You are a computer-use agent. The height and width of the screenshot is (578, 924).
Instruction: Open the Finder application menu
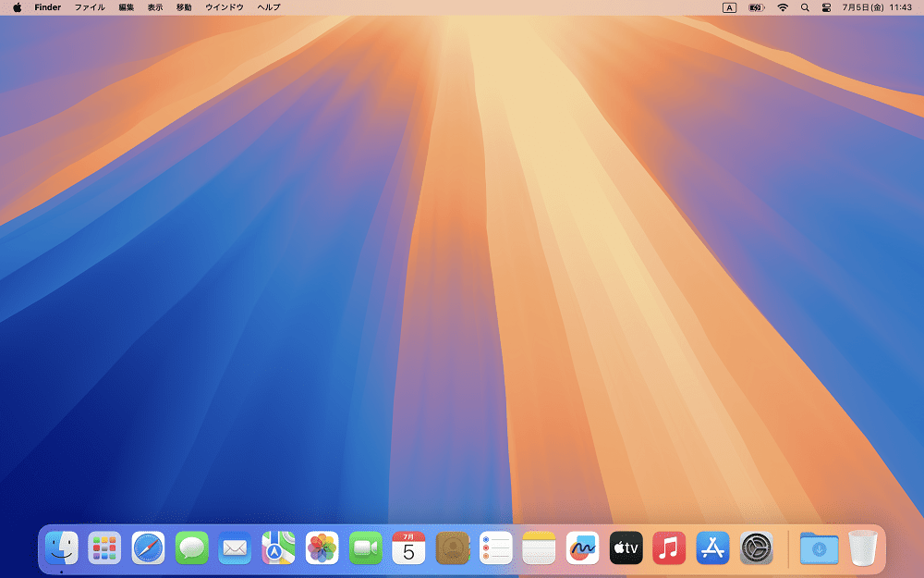[x=48, y=7]
